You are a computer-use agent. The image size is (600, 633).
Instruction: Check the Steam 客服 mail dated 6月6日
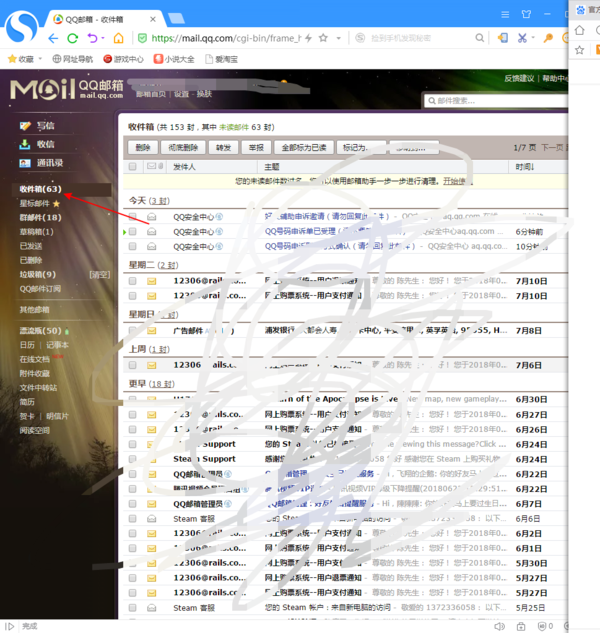[x=132, y=519]
